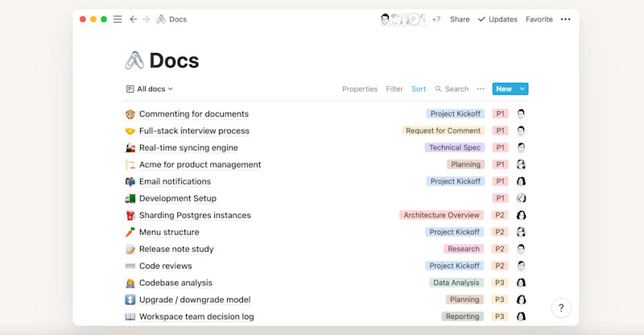Click assignee avatar on Code reviews row
Screen dimensions: 644x335
point(521,266)
